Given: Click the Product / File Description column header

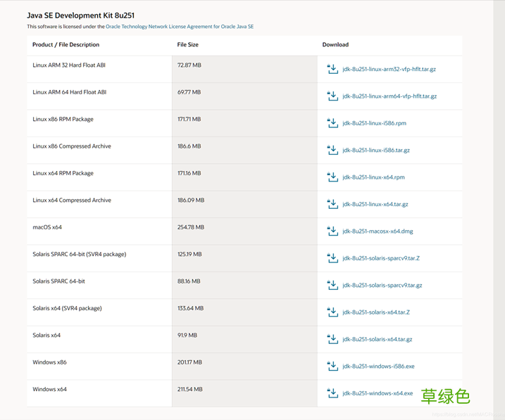Looking at the screenshot, I should 66,45.
